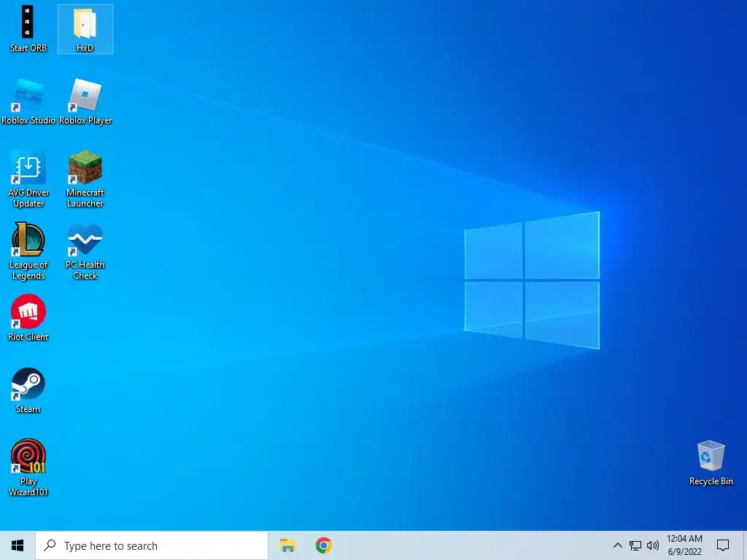Open the clock showing 12:04 AM
The image size is (747, 560).
684,545
